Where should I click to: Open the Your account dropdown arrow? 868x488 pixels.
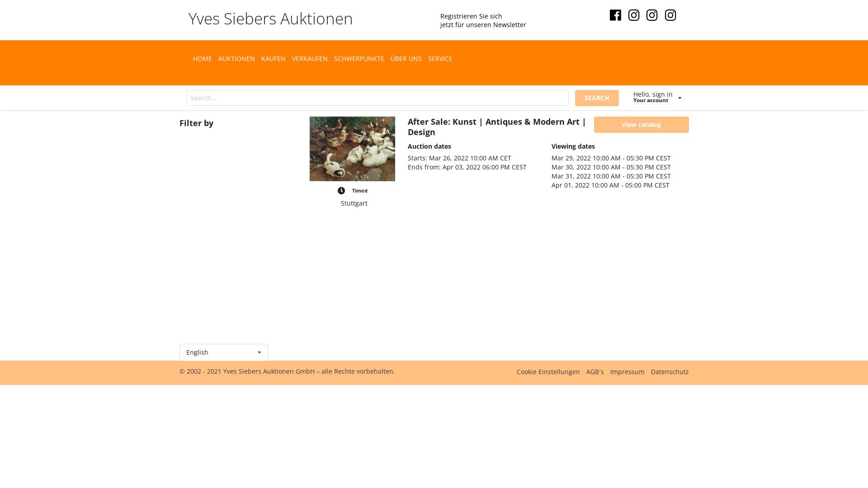click(x=680, y=98)
